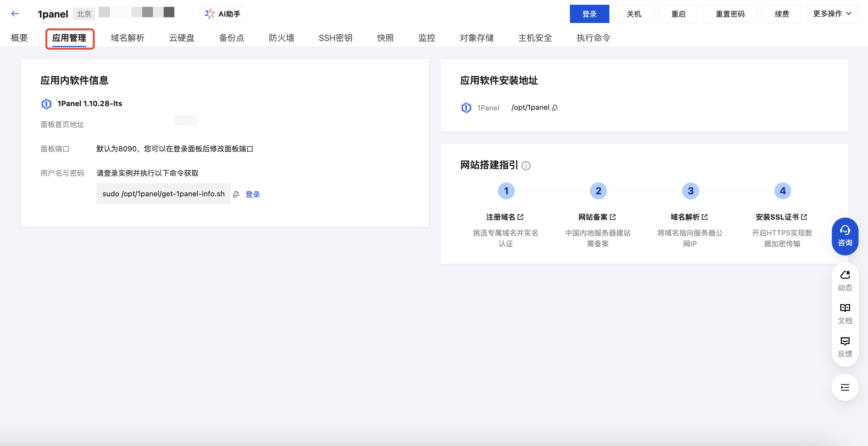
Task: Click the 面板端口 default 8090 description
Action: [175, 149]
